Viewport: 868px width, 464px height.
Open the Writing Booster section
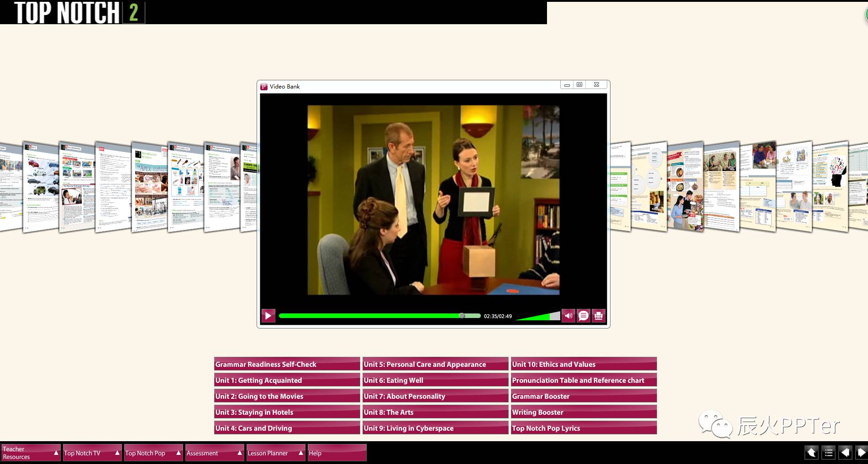pyautogui.click(x=584, y=412)
